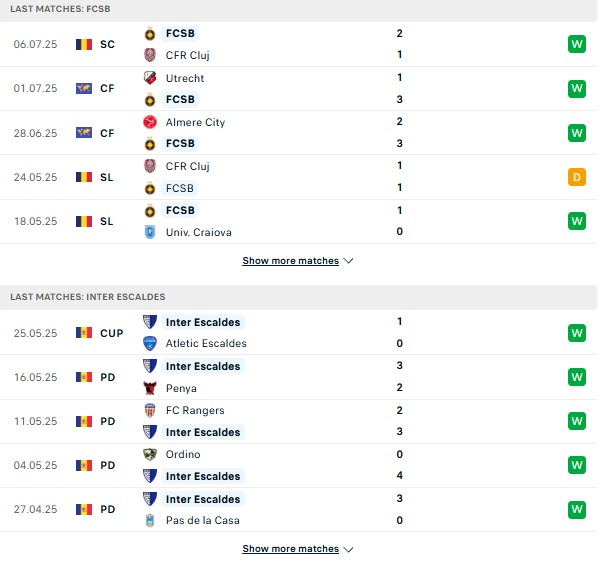Expand Show more matches under Inter Escaldes
Viewport: 602px width, 564px height.
click(291, 549)
